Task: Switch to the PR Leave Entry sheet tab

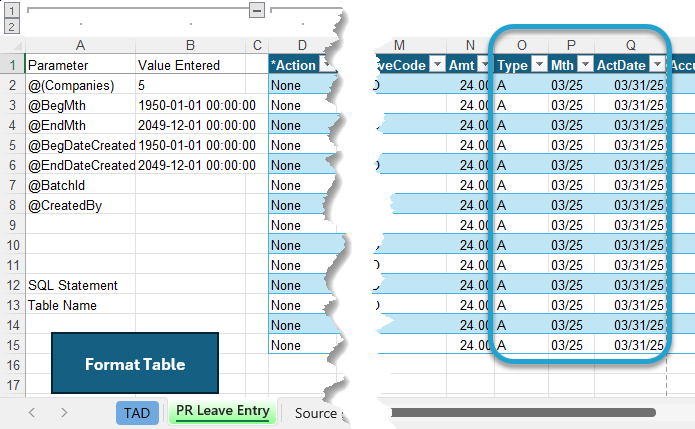Action: coord(223,411)
